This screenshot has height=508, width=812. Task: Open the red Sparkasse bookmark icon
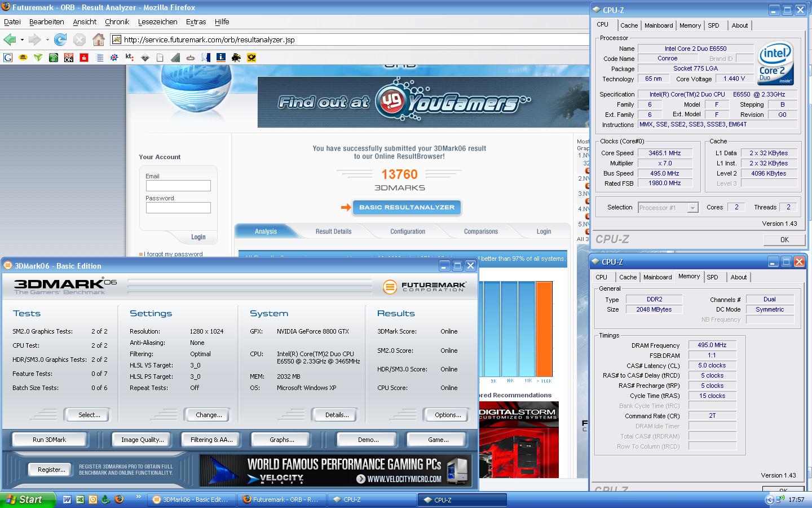(84, 57)
